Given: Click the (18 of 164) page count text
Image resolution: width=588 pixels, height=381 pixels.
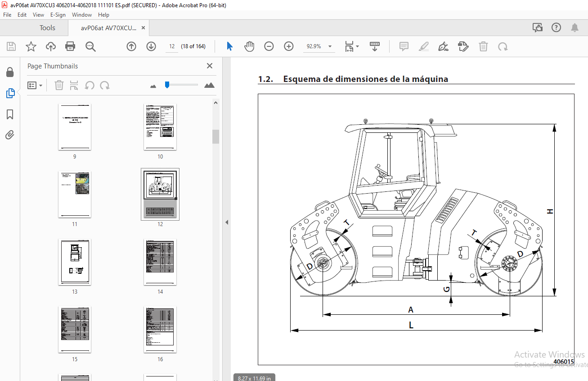Looking at the screenshot, I should point(193,46).
